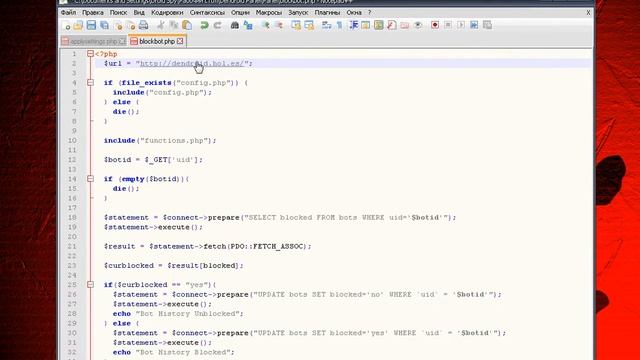Viewport: 640px width, 360px height.
Task: Open the Синтаксисы menu
Action: coord(207,13)
